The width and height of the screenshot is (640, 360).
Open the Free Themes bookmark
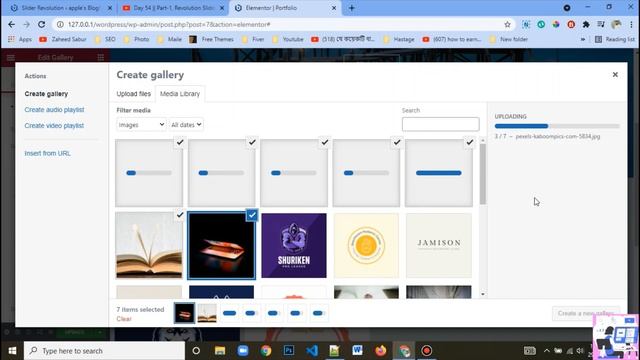click(211, 39)
